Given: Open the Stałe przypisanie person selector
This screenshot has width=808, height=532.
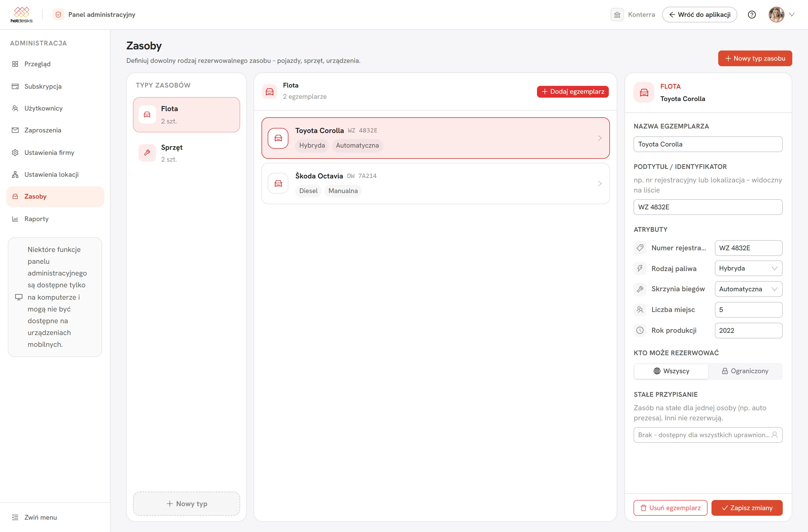Looking at the screenshot, I should tap(708, 435).
